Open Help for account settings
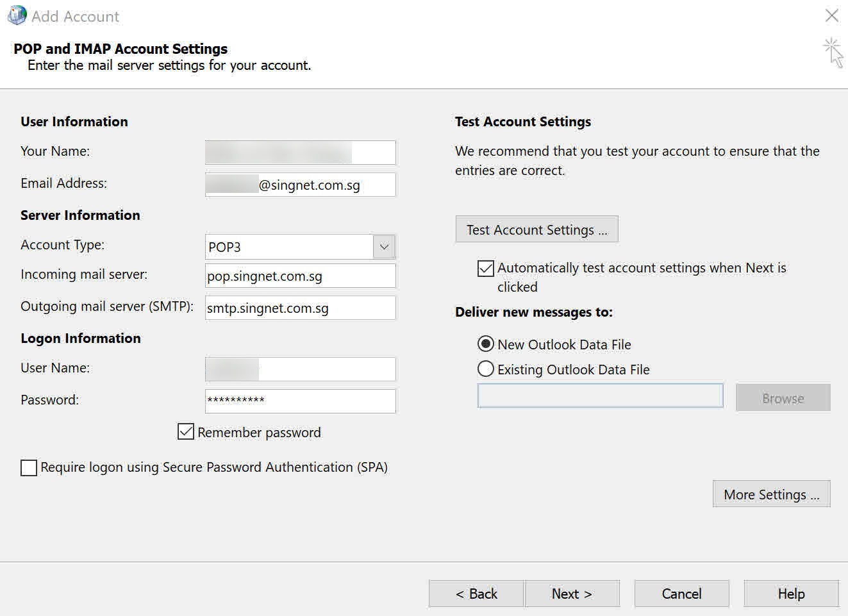 (791, 594)
